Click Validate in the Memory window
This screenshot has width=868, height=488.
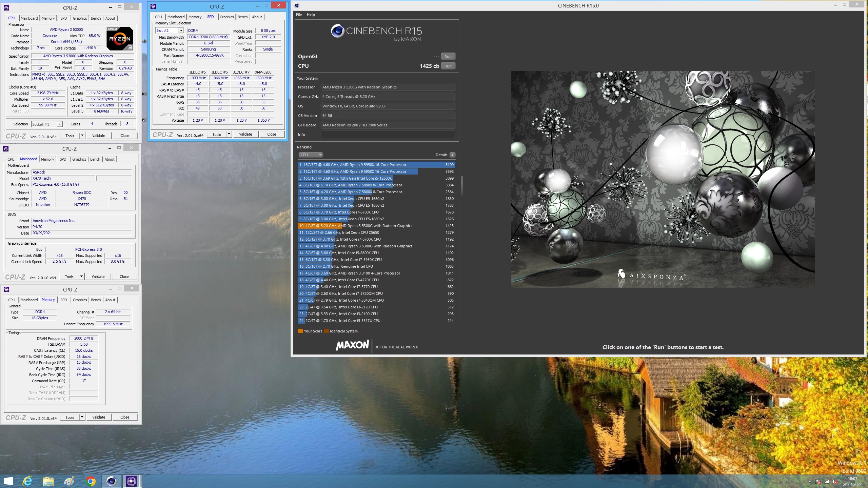(99, 417)
